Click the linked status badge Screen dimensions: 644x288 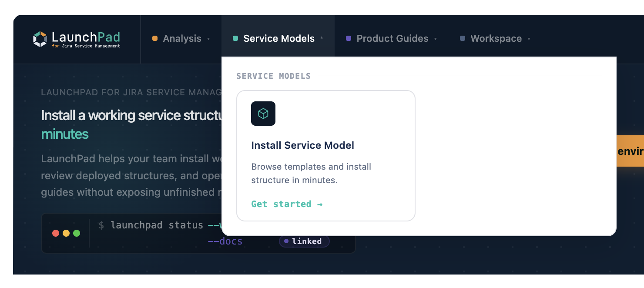click(304, 241)
